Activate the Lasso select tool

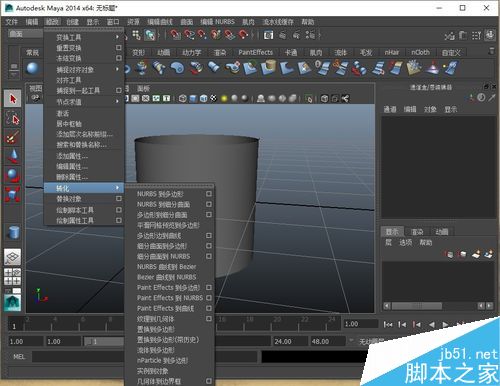(13, 118)
